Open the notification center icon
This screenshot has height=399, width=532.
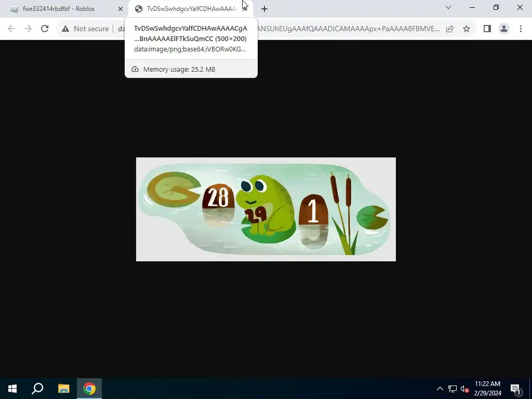(515, 389)
